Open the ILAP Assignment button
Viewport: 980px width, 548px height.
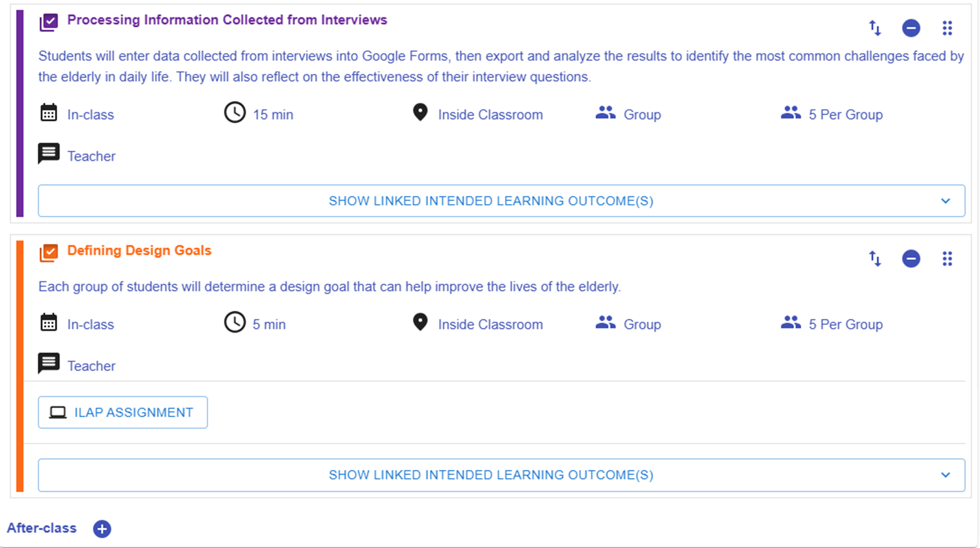click(123, 413)
